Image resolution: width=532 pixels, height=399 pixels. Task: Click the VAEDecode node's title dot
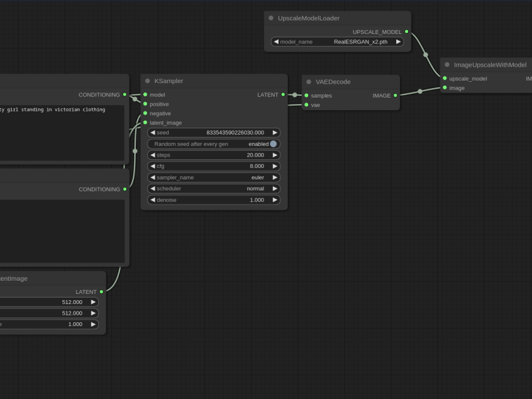point(308,82)
